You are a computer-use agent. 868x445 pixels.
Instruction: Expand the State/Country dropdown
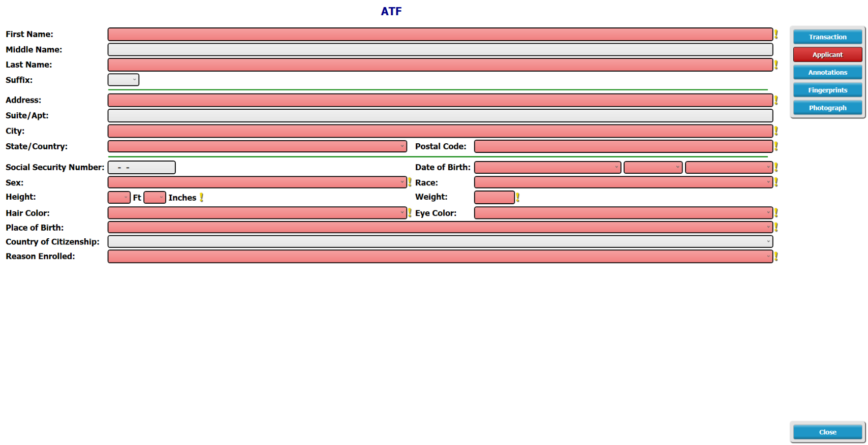pyautogui.click(x=257, y=146)
